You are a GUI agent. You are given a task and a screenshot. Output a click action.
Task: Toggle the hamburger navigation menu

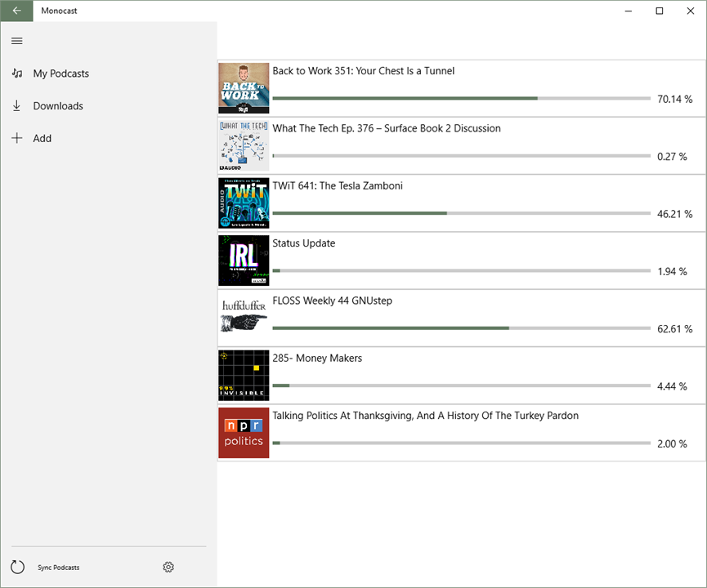(x=16, y=41)
